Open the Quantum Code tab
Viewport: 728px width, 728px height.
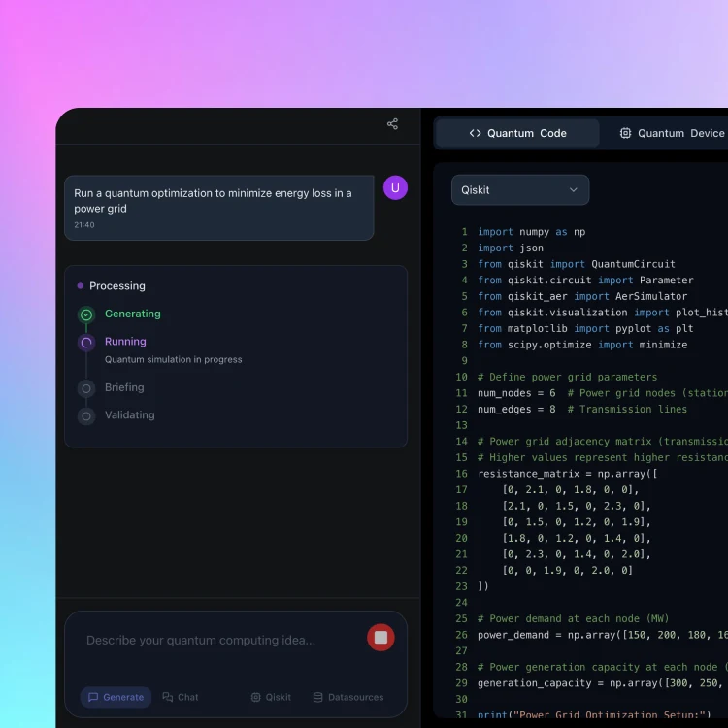[x=517, y=133]
